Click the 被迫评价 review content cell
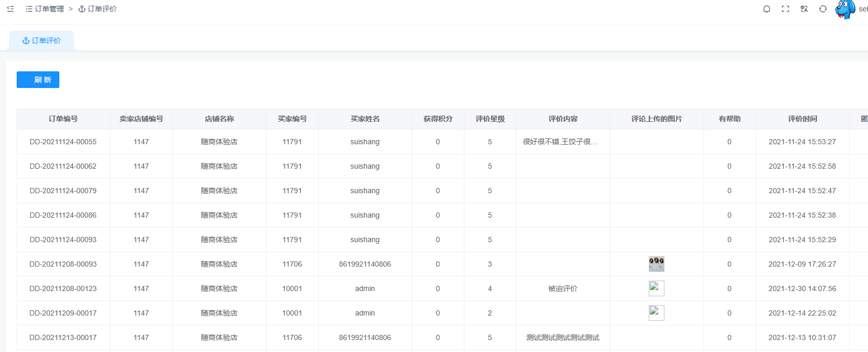This screenshot has height=352, width=868. tap(563, 288)
